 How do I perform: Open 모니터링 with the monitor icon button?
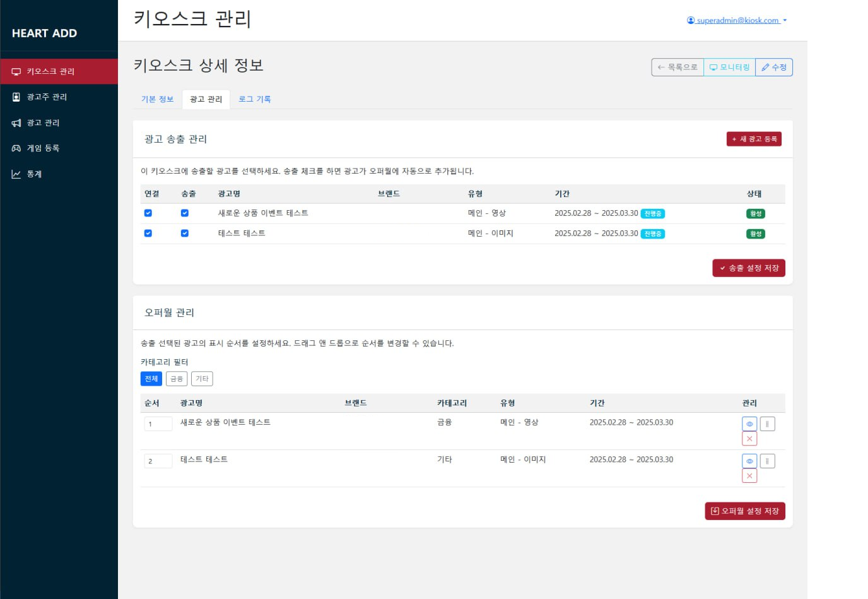click(729, 67)
